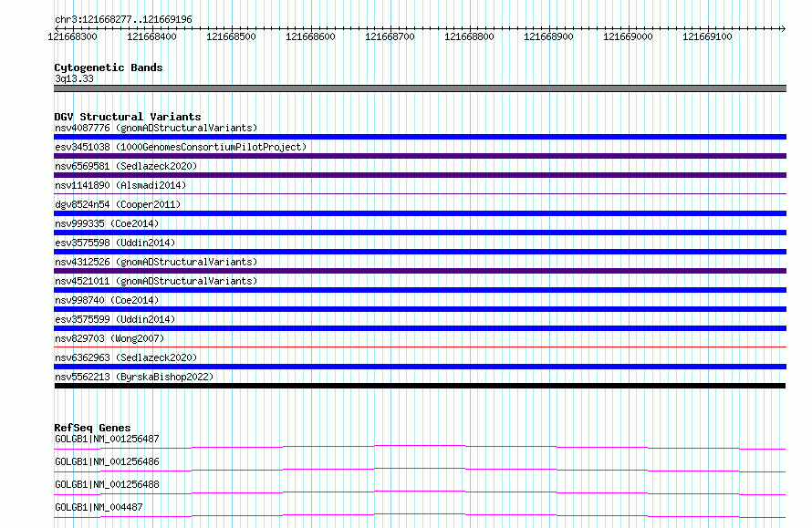Select variant label dgv8524n54 (Cooper2011)
The width and height of the screenshot is (812, 528).
pos(118,204)
